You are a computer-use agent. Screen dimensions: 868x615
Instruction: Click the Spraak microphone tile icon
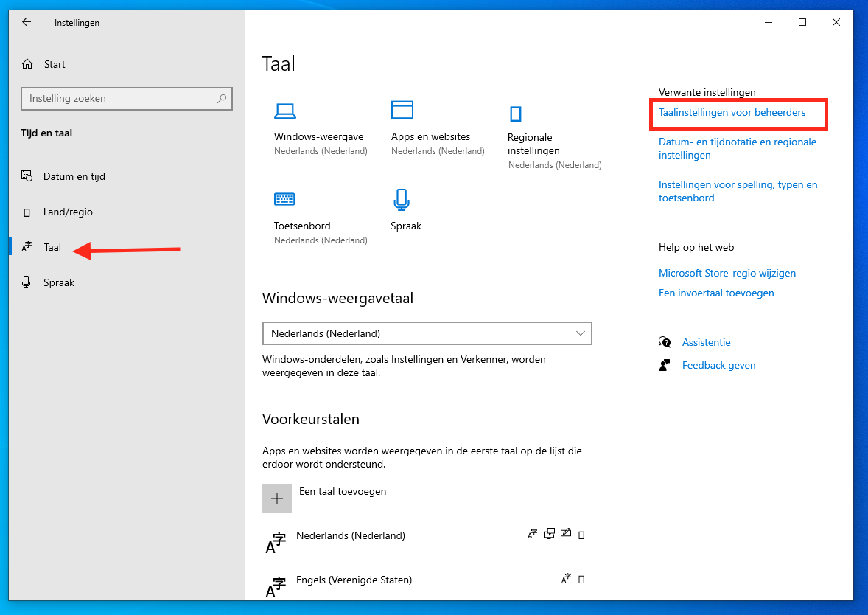coord(401,200)
